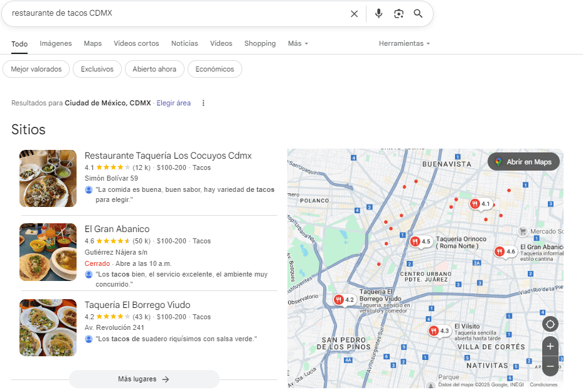Click the Más lugares button
Viewport: 583px width, 392px height.
144,379
